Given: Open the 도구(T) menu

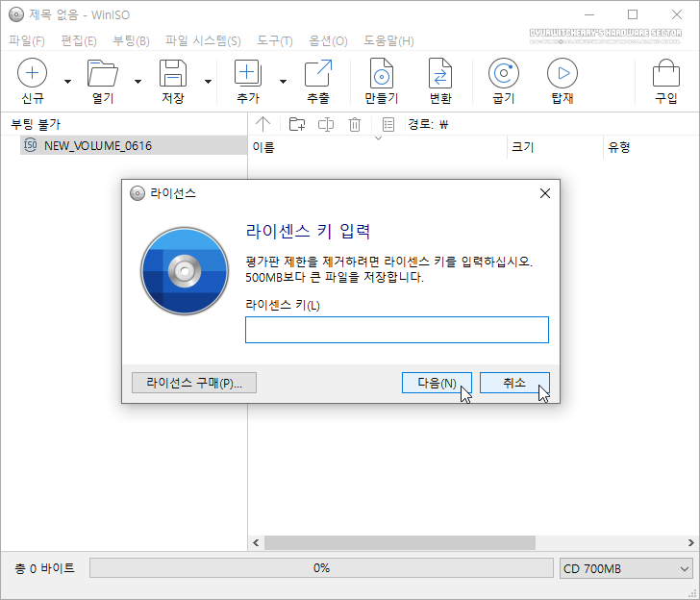Looking at the screenshot, I should (275, 41).
